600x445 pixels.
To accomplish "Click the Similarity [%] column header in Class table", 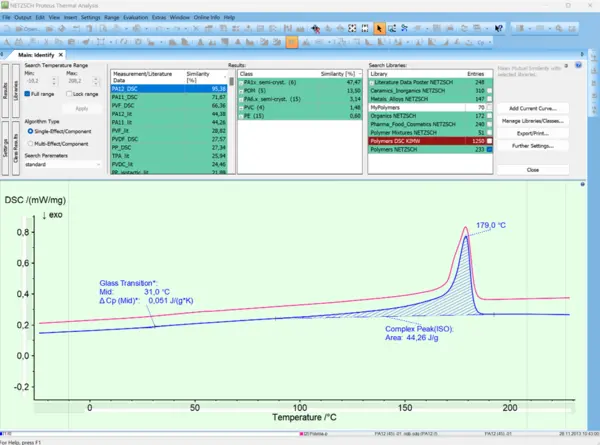I will [340, 74].
